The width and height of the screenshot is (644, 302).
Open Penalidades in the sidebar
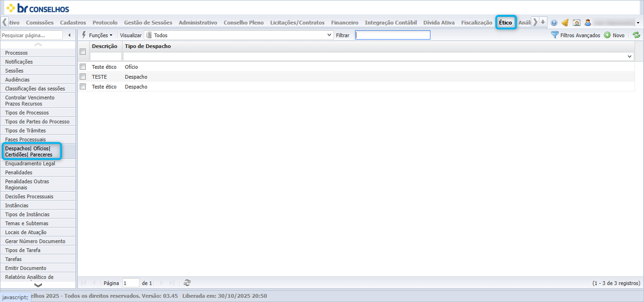coord(38,172)
